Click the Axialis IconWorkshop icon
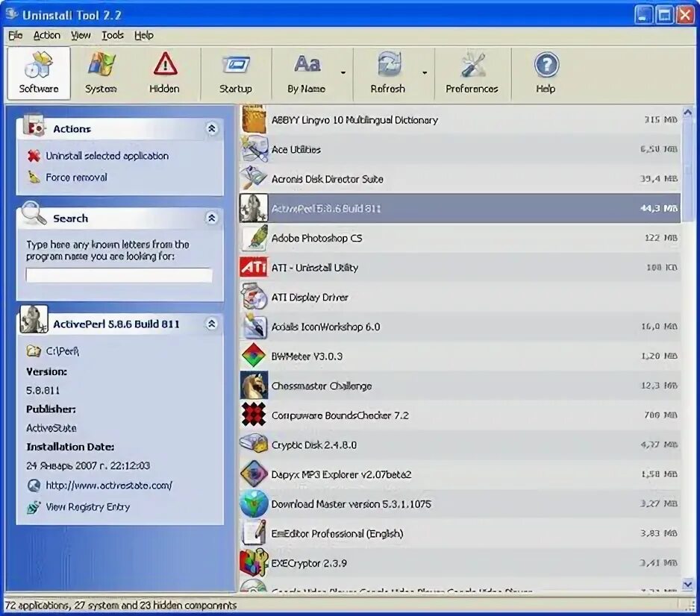The width and height of the screenshot is (700, 616). click(x=254, y=326)
